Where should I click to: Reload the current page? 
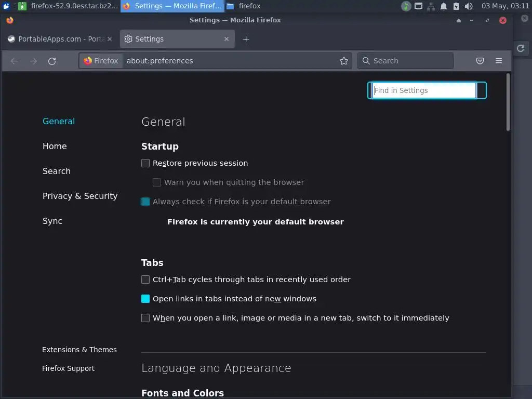(x=52, y=61)
